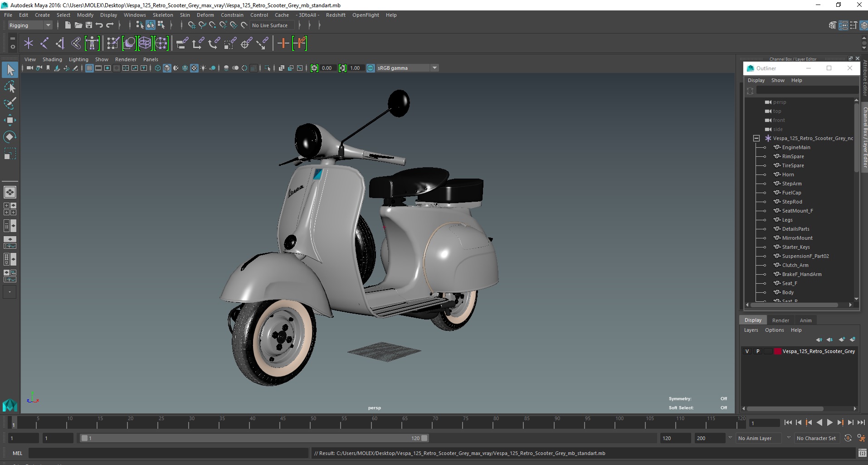Activate the Move tool
Screen dimensions: 868x465
coord(10,120)
